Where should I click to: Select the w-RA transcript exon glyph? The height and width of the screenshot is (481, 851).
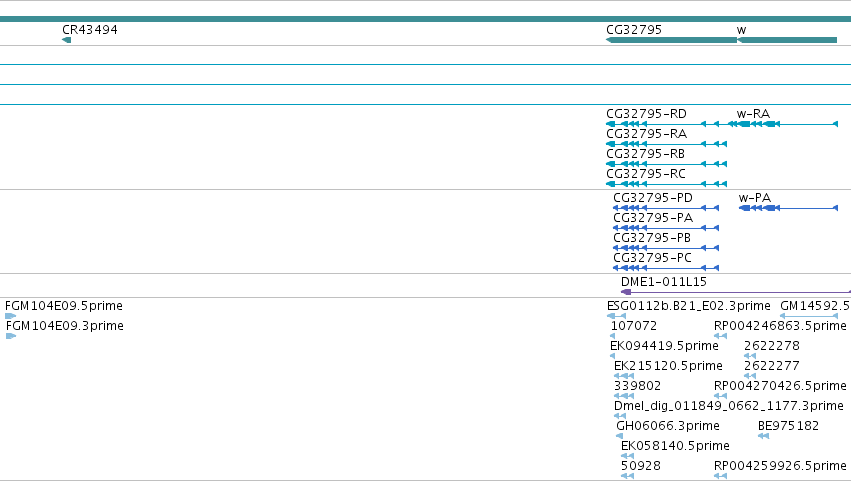point(783,124)
